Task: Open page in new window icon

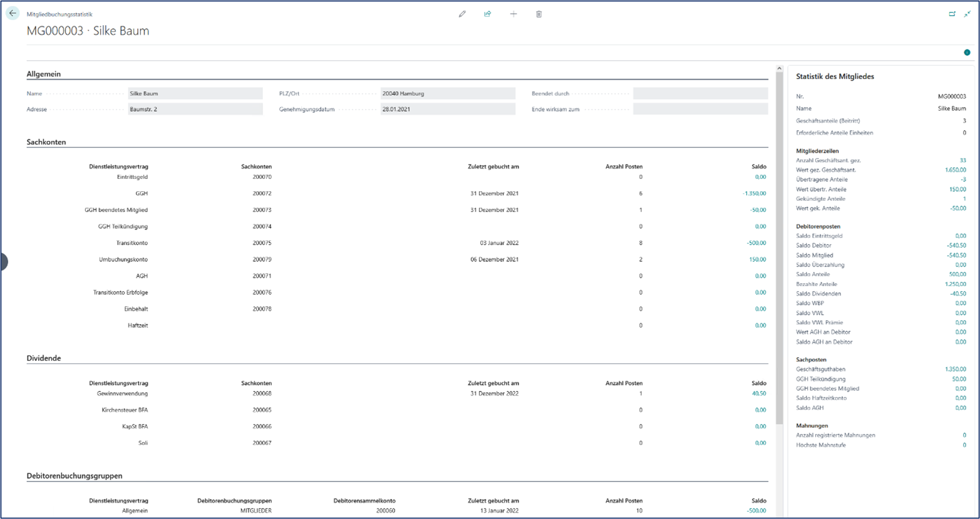Action: [x=952, y=14]
